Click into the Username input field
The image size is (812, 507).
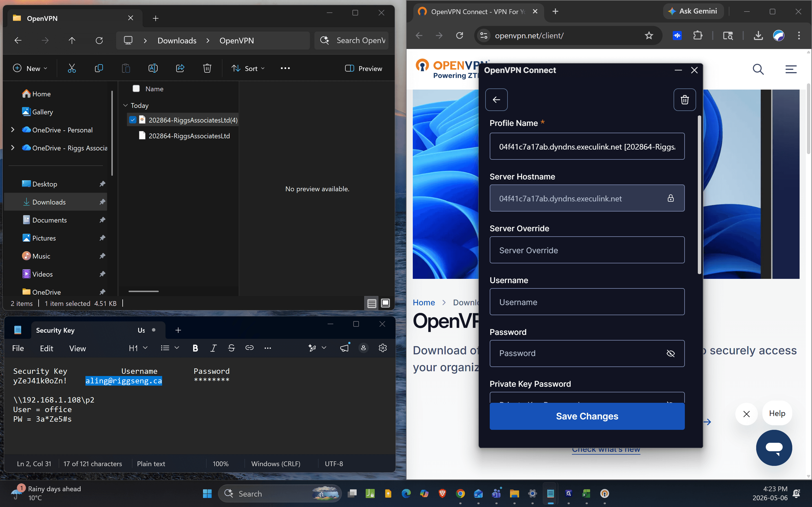pyautogui.click(x=587, y=302)
